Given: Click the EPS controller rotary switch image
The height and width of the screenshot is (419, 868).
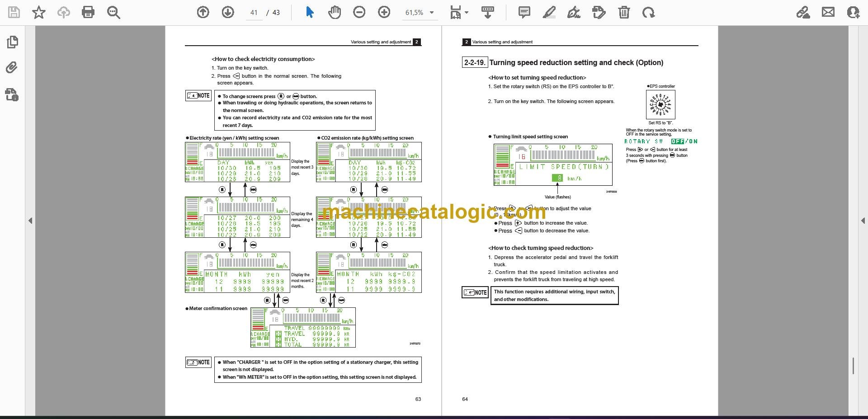Looking at the screenshot, I should [x=660, y=104].
